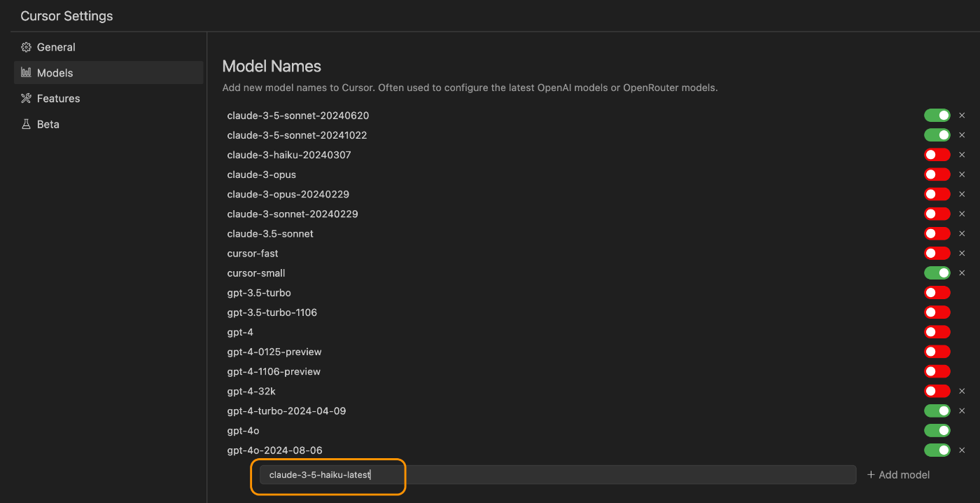Focus the new model name input field
This screenshot has height=503, width=980.
[x=558, y=475]
